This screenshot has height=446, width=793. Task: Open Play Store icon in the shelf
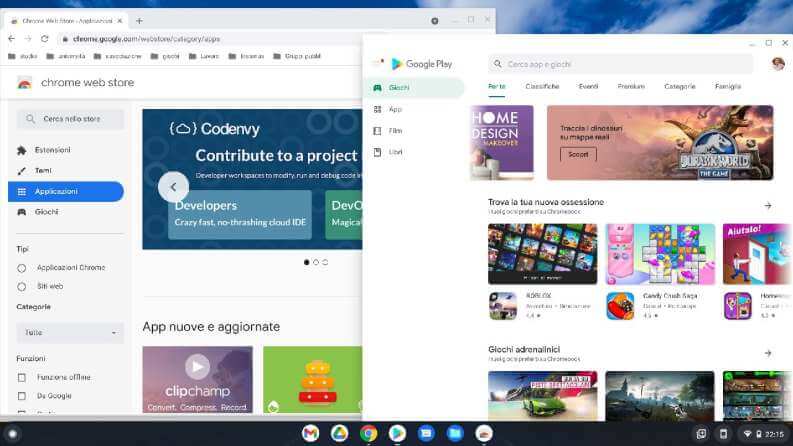(397, 433)
